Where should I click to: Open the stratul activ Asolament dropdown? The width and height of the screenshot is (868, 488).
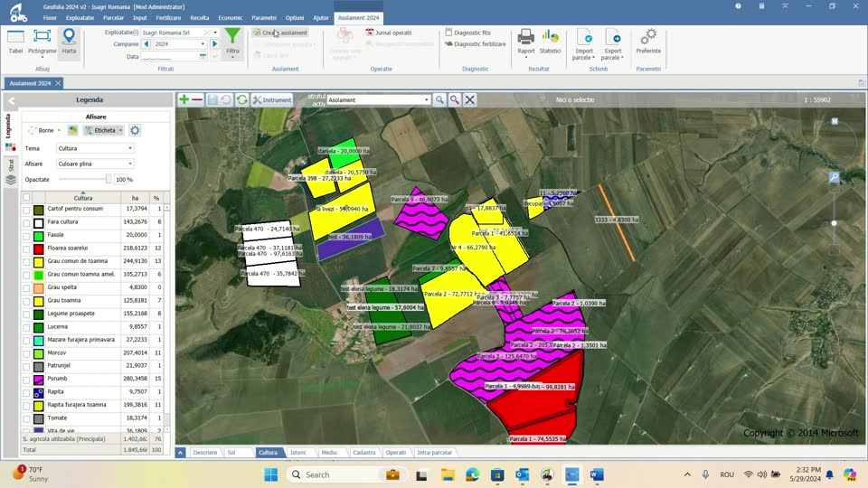click(426, 99)
